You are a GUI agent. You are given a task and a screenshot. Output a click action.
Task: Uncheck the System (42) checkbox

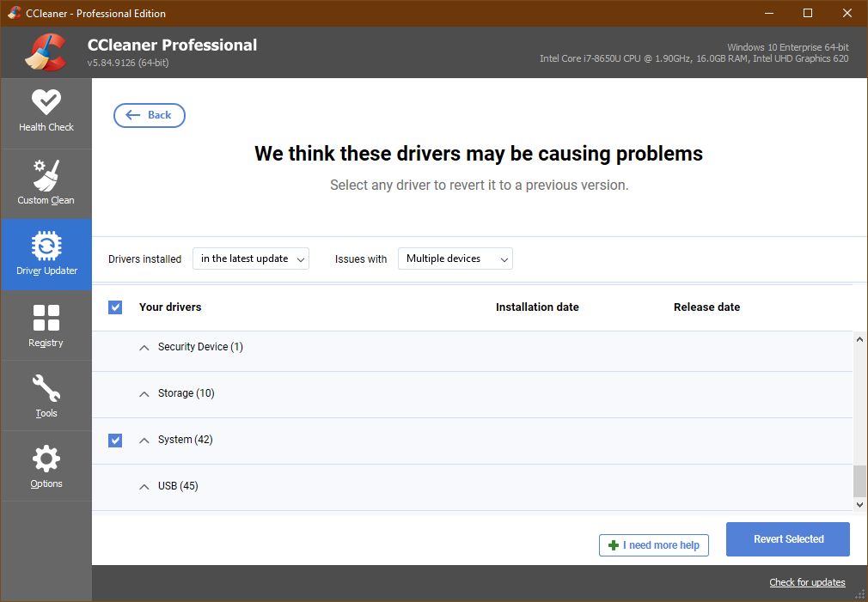coord(115,441)
